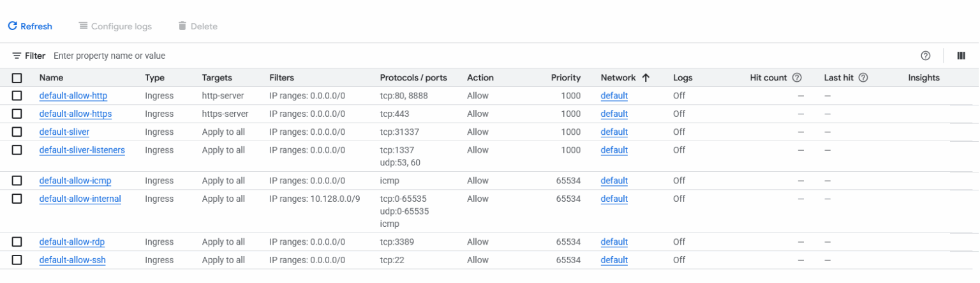The width and height of the screenshot is (980, 283).
Task: Select the http-server targets cell
Action: tap(223, 96)
